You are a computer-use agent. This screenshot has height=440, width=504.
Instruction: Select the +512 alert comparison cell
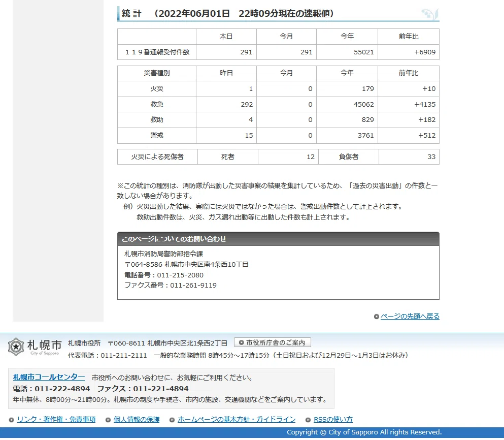[x=409, y=136]
